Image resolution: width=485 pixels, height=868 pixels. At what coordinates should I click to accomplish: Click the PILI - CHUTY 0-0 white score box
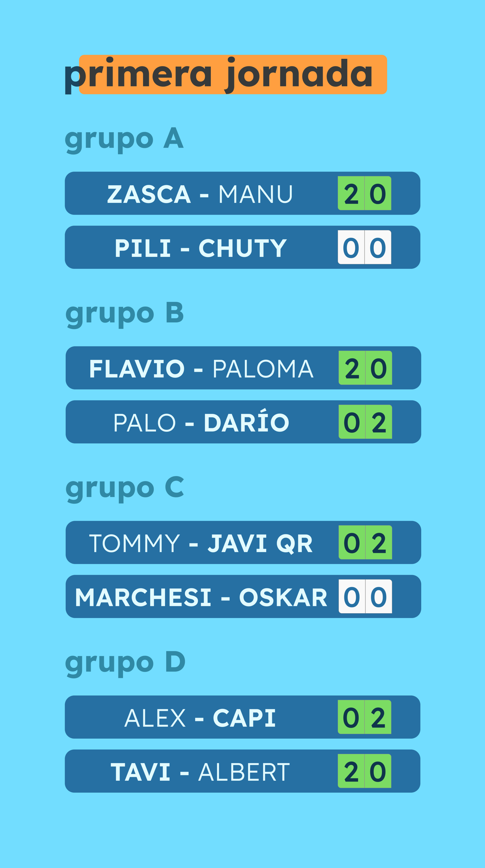pos(365,247)
